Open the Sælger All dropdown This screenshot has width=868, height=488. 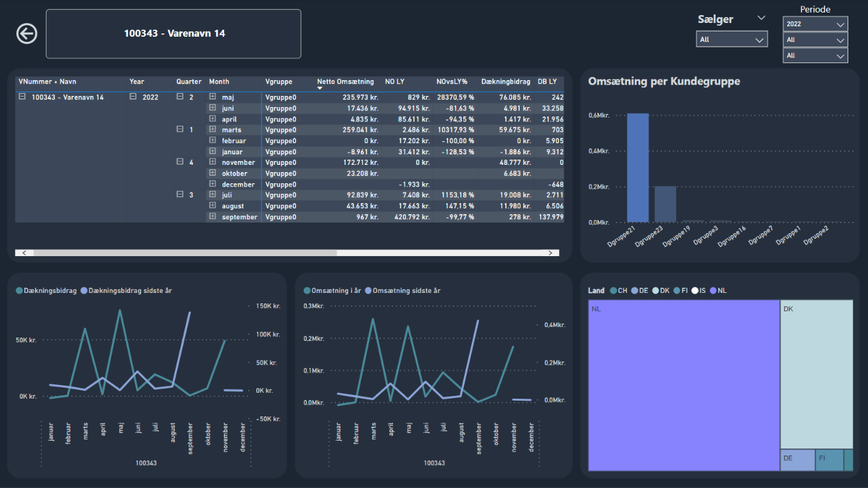pos(731,40)
